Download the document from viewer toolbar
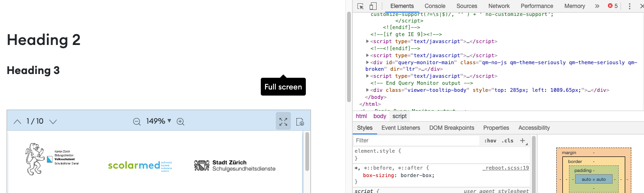This screenshot has height=193, width=644. (x=301, y=121)
